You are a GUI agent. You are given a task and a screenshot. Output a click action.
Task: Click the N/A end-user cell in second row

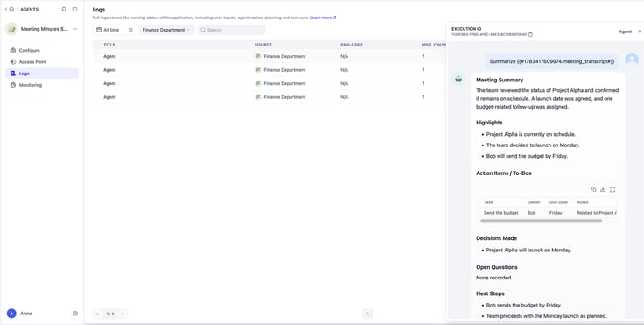[344, 70]
